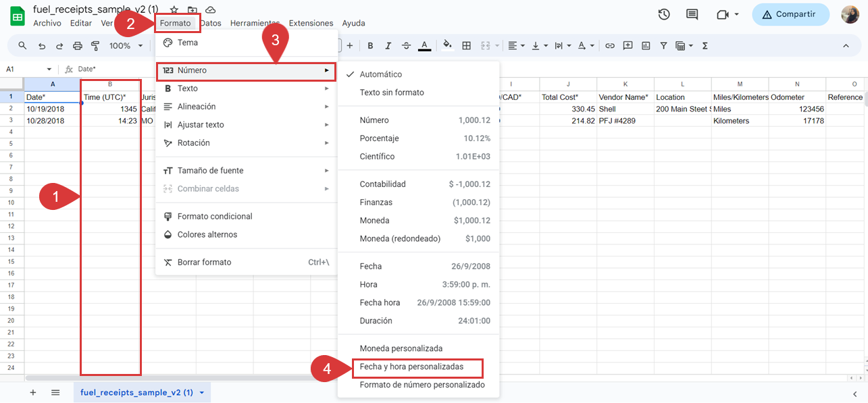Open the Ayuda menu
868x403 pixels.
click(353, 23)
